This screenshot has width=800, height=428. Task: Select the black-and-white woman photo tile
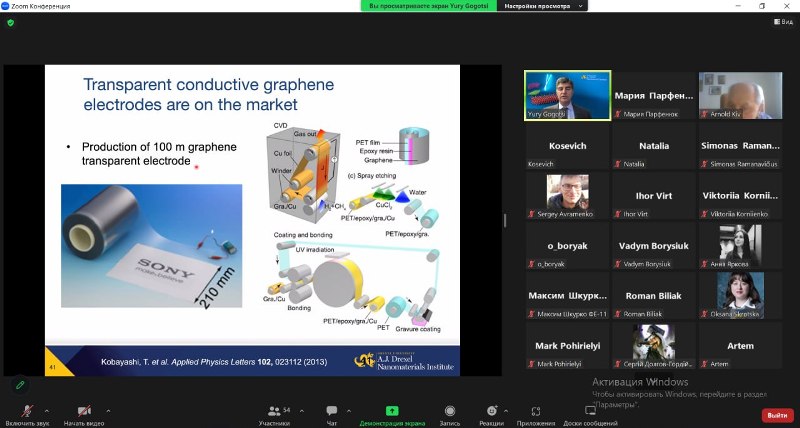(740, 245)
